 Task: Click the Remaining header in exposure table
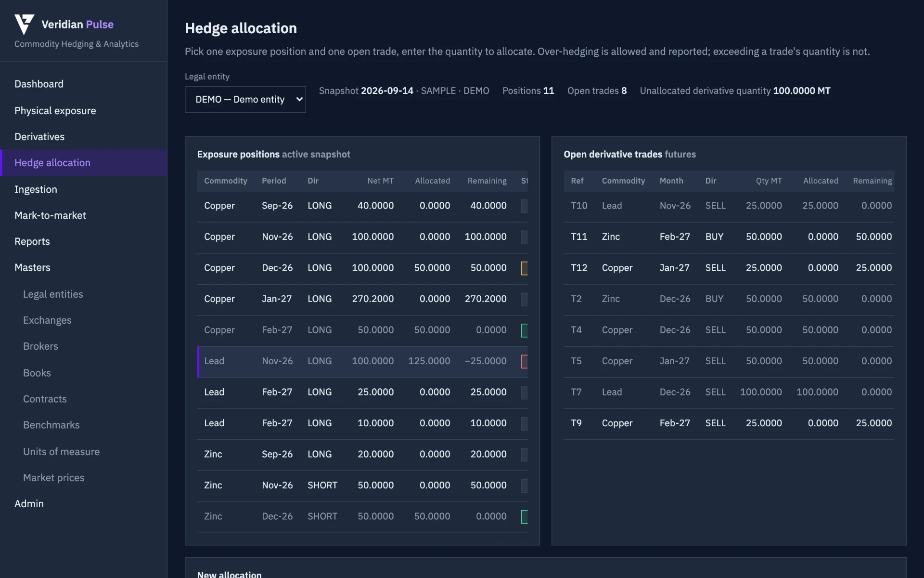point(487,181)
